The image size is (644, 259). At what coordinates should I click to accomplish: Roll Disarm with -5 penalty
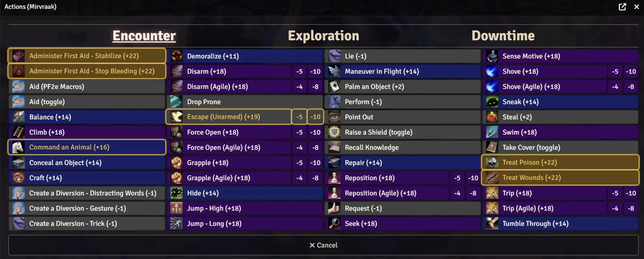click(x=300, y=71)
